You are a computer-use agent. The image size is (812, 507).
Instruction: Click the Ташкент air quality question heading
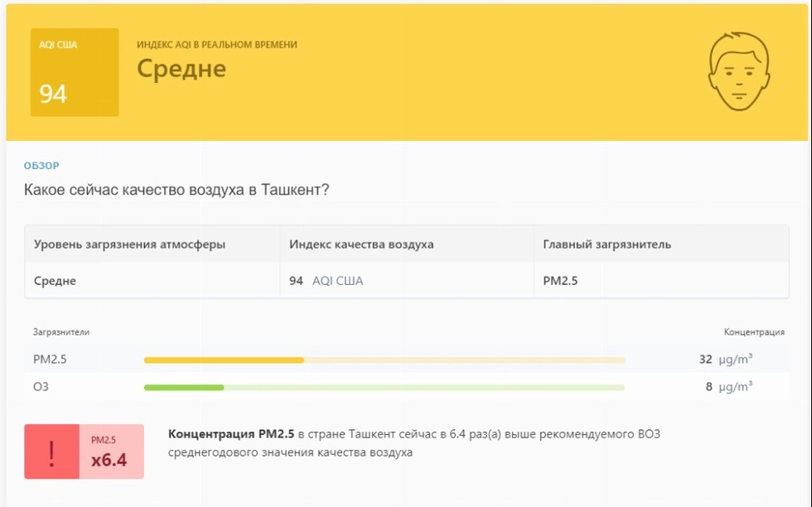point(176,191)
